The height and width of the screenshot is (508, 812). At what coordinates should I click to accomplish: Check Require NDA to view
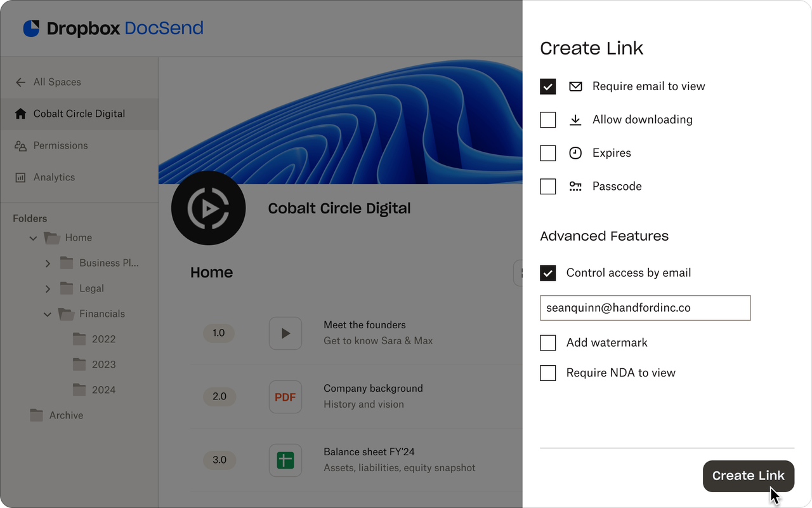pyautogui.click(x=547, y=373)
